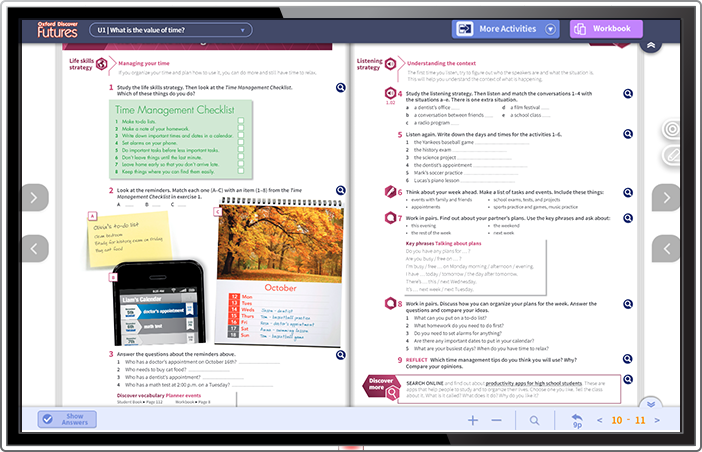Check the 'Make to-do lists' checkbox
The height and width of the screenshot is (452, 702).
241,121
